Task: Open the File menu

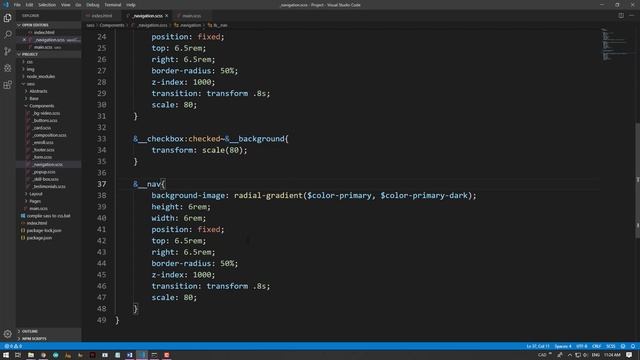Action: [x=17, y=5]
